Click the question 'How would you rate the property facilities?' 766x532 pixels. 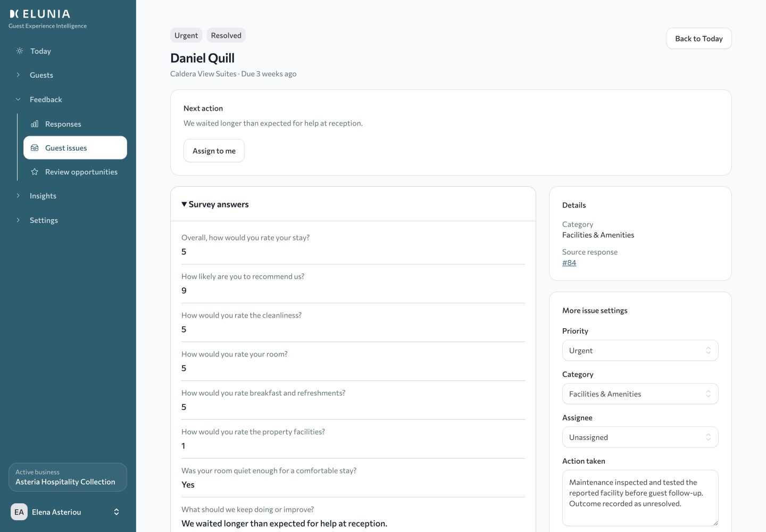(x=253, y=432)
